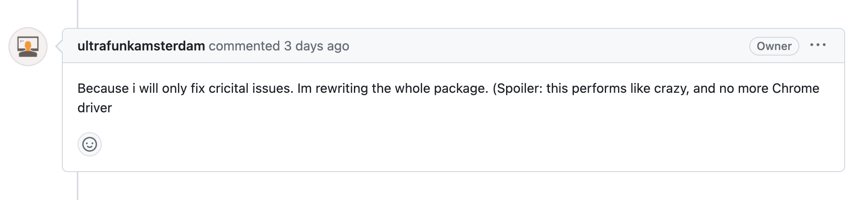Click the comment box's pointer caret beside avatar
The image size is (868, 200).
[x=59, y=46]
